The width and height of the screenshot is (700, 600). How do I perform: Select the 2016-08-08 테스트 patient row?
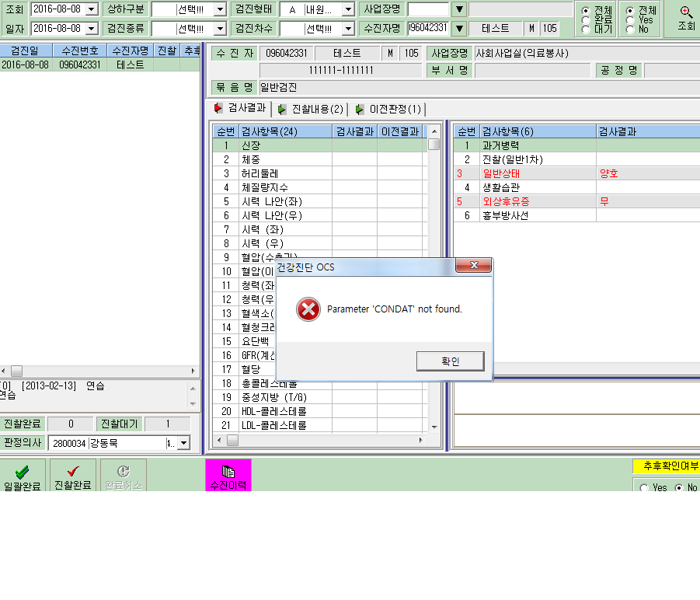point(100,65)
